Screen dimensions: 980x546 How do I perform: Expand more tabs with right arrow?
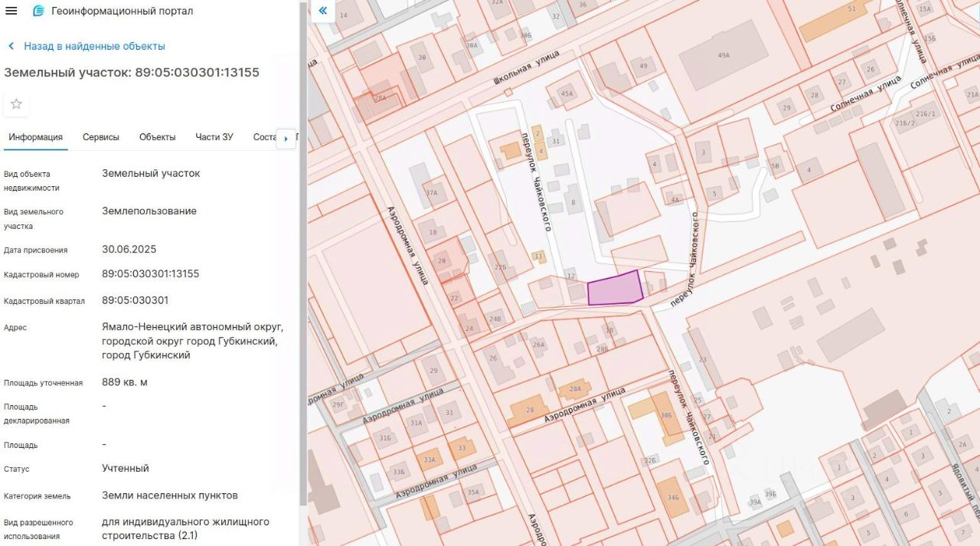coord(286,139)
